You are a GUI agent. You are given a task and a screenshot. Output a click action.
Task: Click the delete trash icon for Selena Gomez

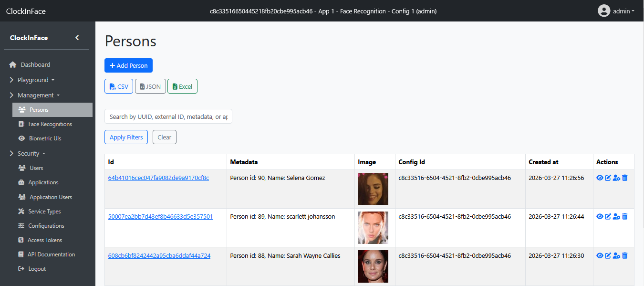[x=625, y=178]
